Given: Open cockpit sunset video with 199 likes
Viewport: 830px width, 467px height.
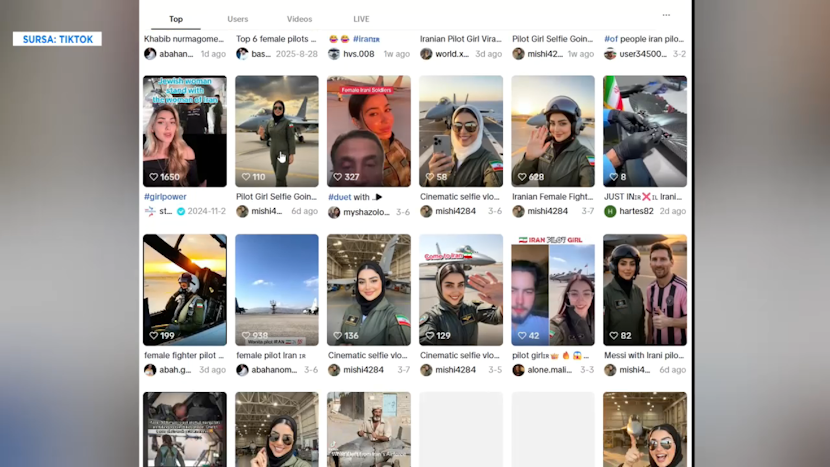Looking at the screenshot, I should pyautogui.click(x=185, y=290).
